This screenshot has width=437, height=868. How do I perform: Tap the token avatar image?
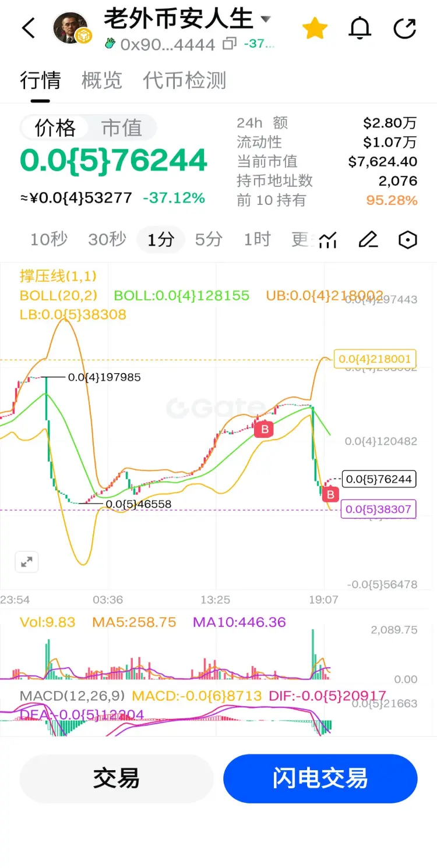[x=71, y=28]
